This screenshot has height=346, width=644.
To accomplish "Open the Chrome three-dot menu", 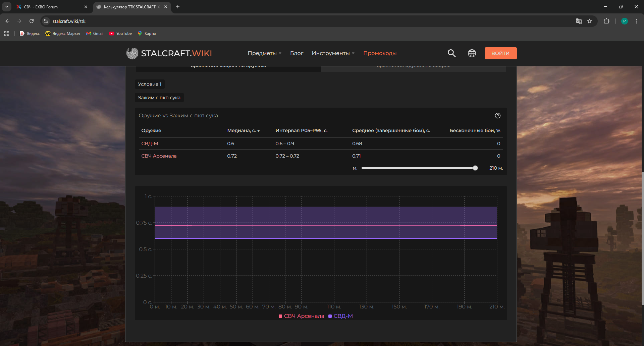I will pyautogui.click(x=637, y=21).
